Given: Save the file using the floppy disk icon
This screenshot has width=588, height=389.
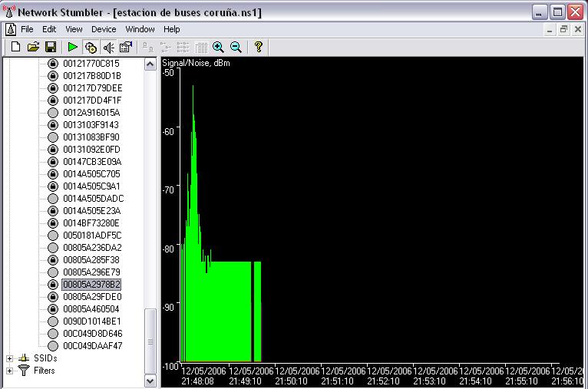Looking at the screenshot, I should 51,48.
